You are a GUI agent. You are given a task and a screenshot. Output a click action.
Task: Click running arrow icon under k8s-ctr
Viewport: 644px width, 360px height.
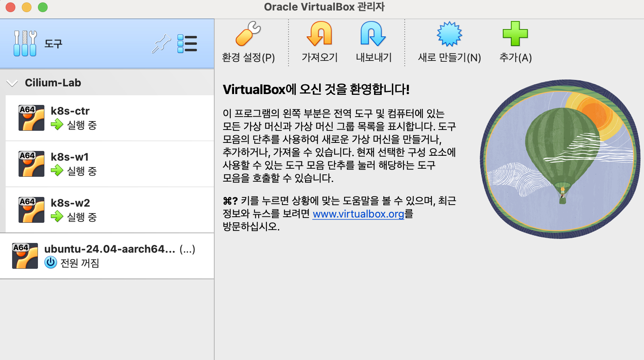click(x=57, y=125)
